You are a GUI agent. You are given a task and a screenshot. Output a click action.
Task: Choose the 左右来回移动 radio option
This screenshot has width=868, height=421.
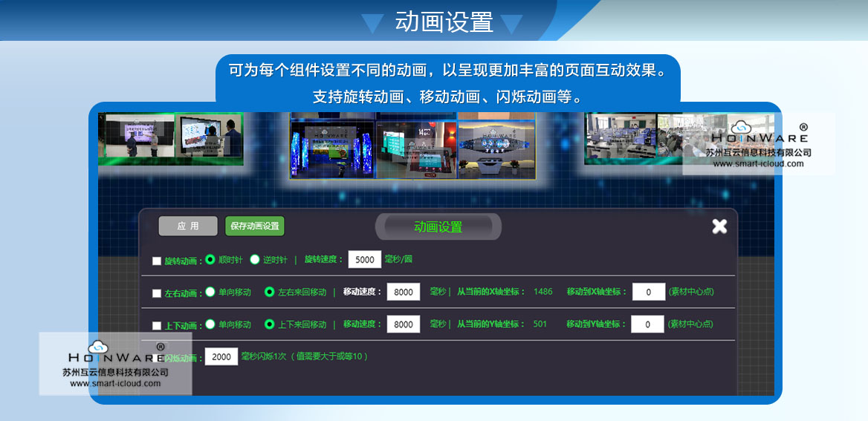point(270,293)
